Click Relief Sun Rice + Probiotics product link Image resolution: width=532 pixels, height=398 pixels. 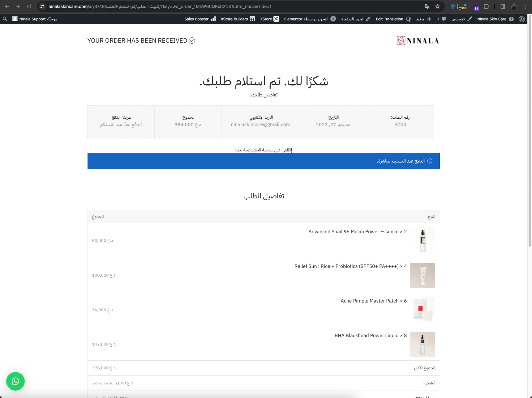pos(346,266)
